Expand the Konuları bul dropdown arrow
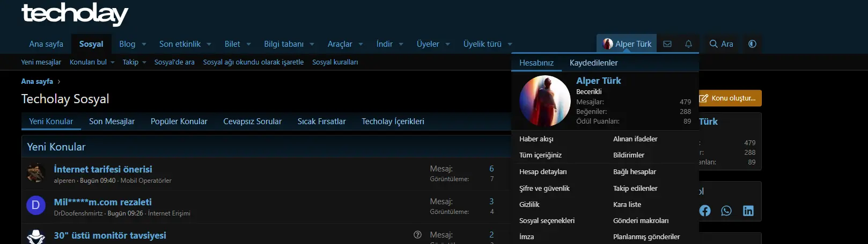 [113, 62]
